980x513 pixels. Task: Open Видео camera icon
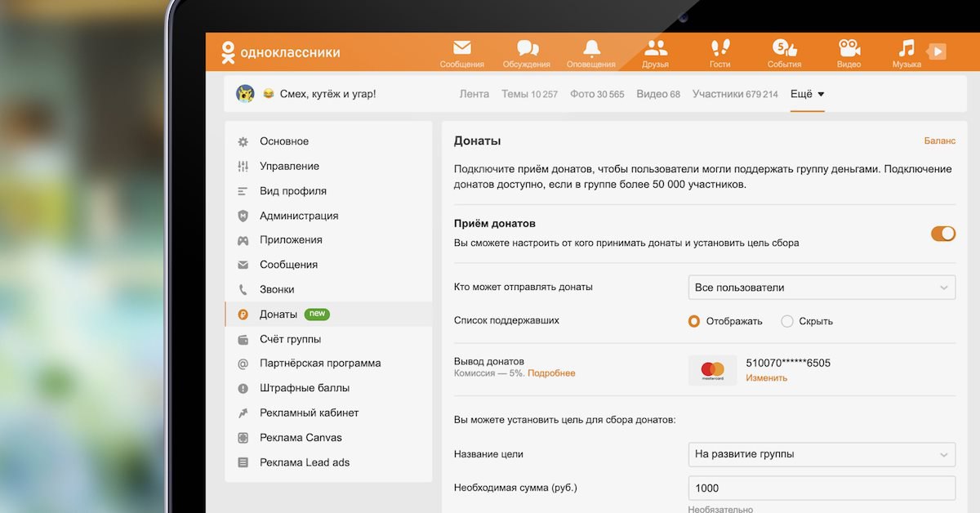click(x=849, y=47)
